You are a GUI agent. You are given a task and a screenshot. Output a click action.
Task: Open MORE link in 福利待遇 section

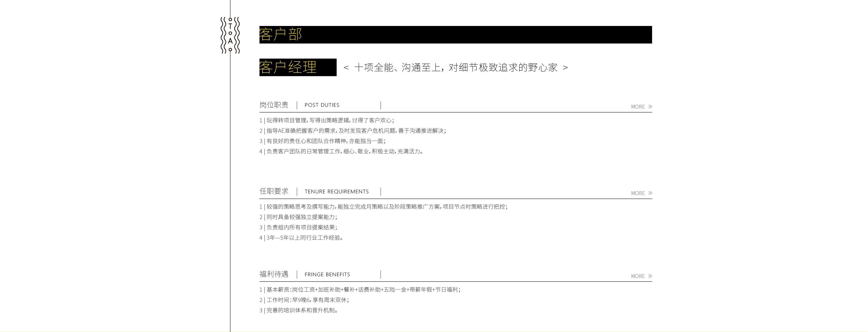coord(637,276)
